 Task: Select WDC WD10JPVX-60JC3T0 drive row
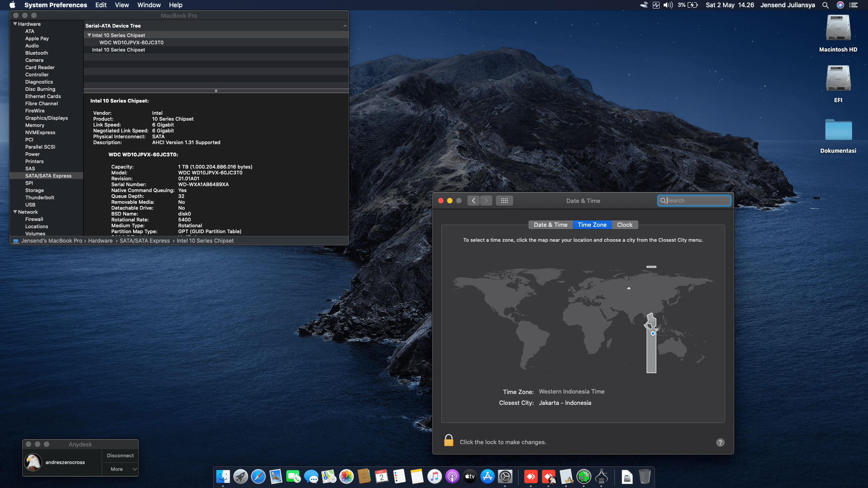(x=216, y=42)
